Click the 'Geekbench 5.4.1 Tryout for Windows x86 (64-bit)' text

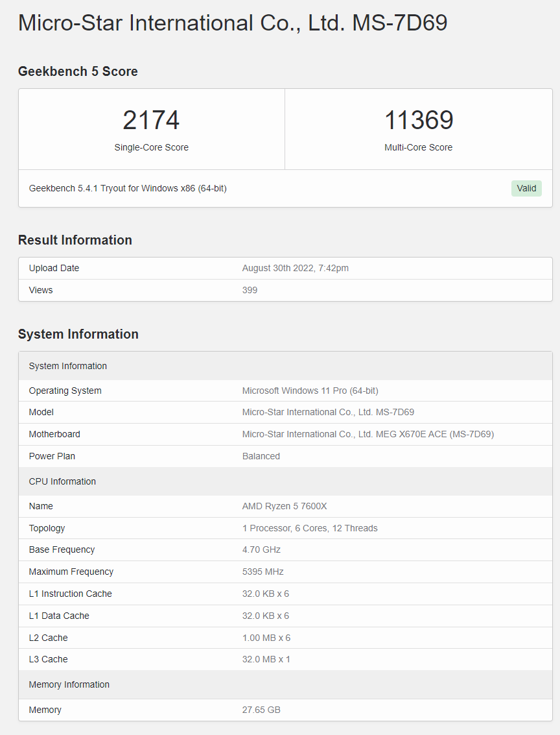click(x=128, y=188)
